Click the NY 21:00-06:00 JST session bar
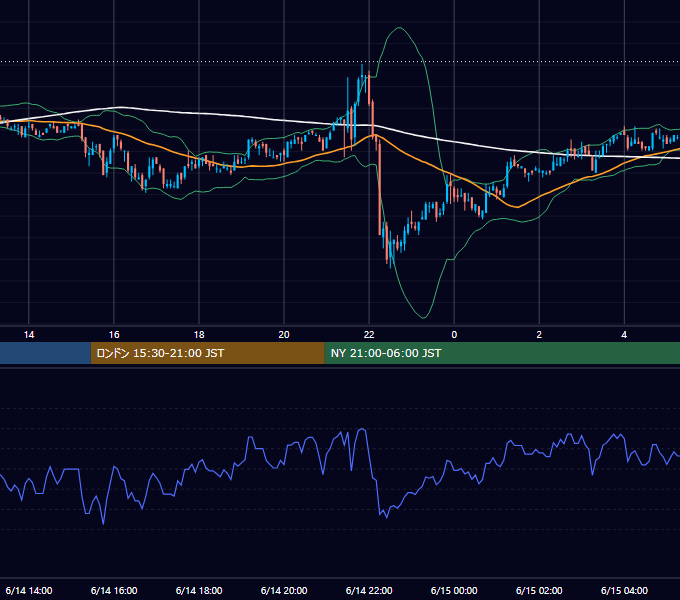This screenshot has height=600, width=680. click(x=502, y=353)
